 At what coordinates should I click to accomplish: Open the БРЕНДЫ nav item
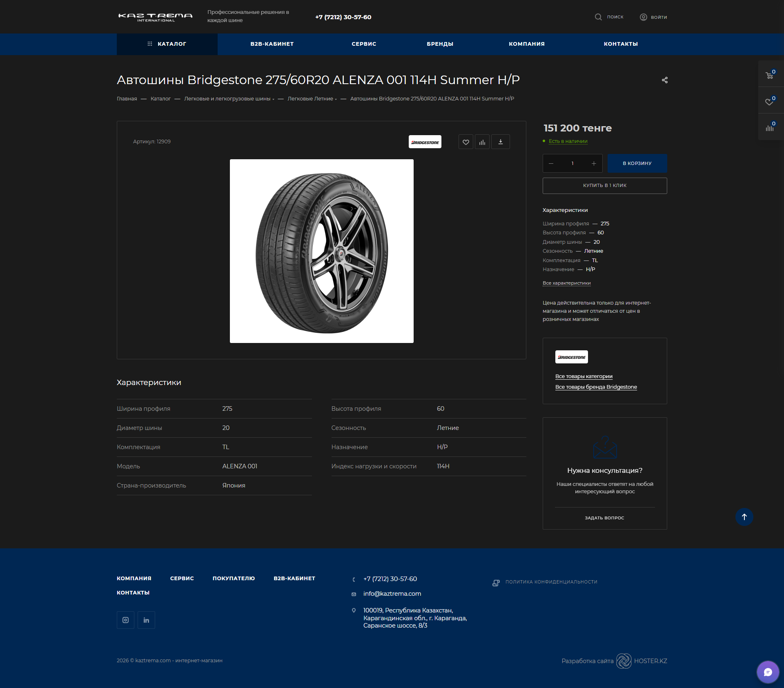440,44
